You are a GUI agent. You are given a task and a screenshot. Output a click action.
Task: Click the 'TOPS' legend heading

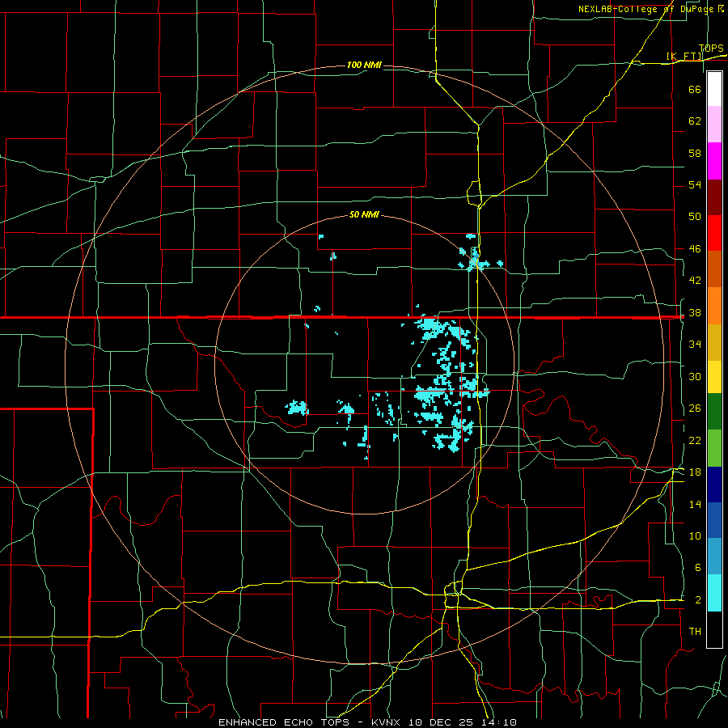711,49
